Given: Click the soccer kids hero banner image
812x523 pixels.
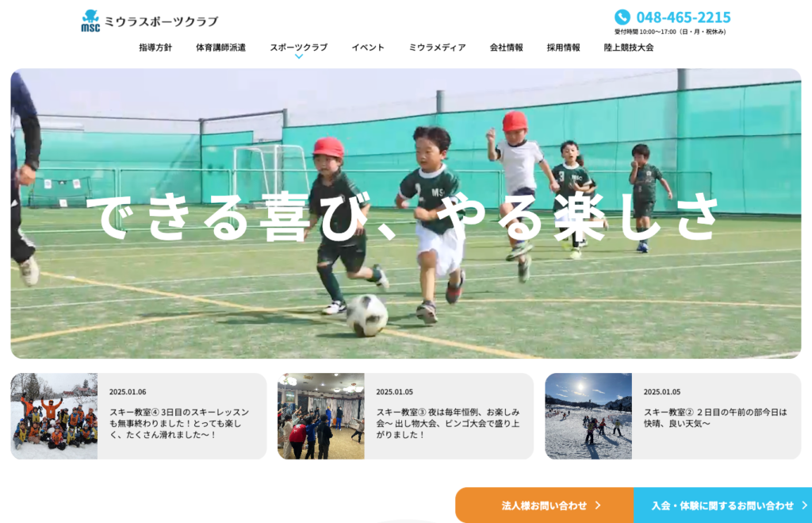Looking at the screenshot, I should click(406, 213).
